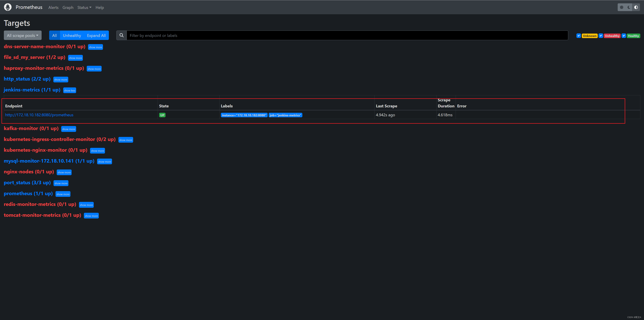Click the instance="172.18.10.182:8080" label badge
Screen dimensions: 644x320
(x=244, y=115)
